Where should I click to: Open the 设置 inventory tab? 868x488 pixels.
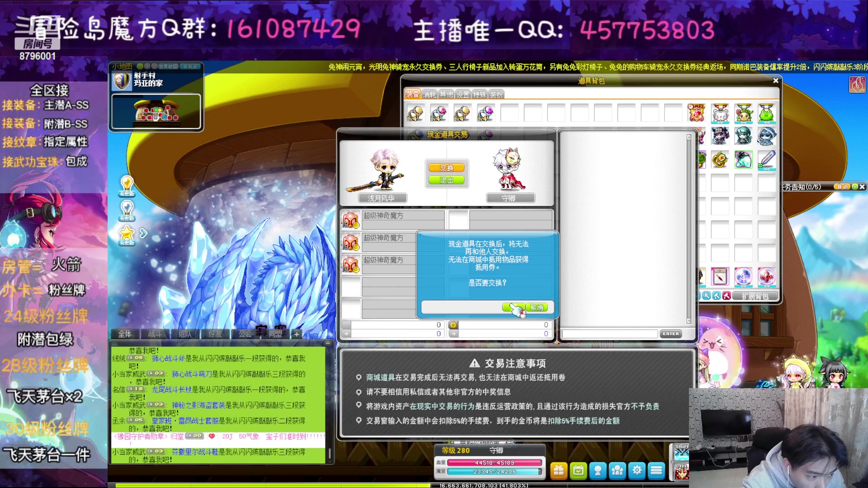462,94
